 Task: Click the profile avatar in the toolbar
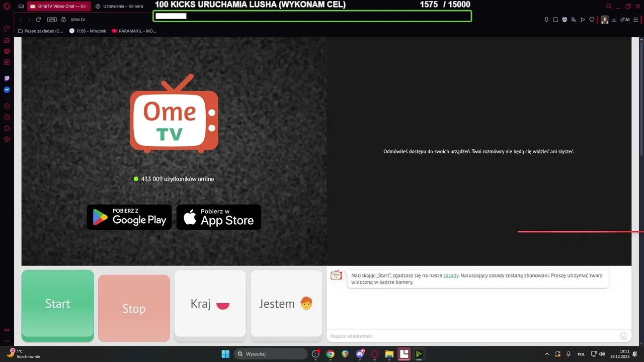(x=604, y=20)
